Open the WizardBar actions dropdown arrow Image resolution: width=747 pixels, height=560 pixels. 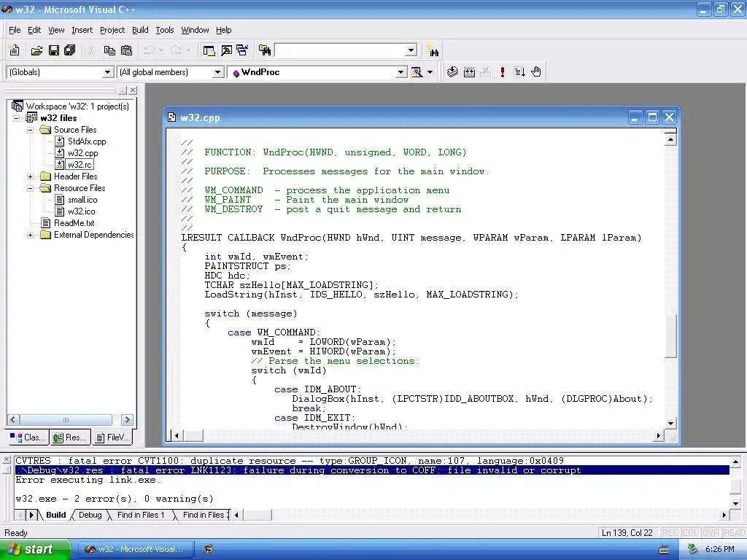pyautogui.click(x=430, y=72)
